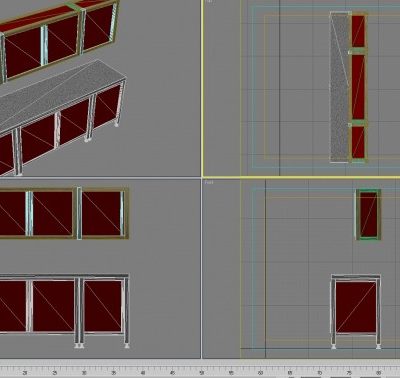This screenshot has width=400, height=378.
Task: Open the top-right viewport label menu
Action: [x=209, y=1]
